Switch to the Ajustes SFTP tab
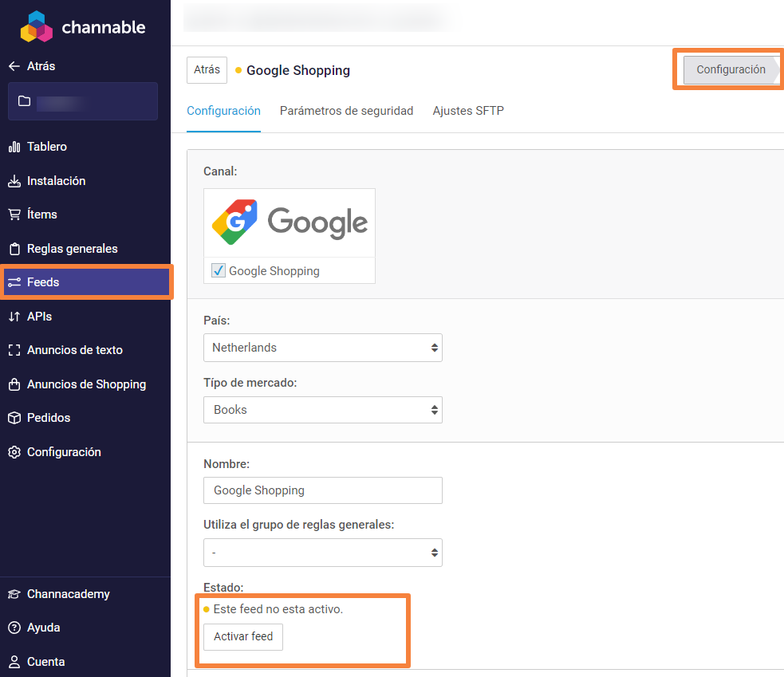Screen dimensions: 784x677 (x=468, y=111)
